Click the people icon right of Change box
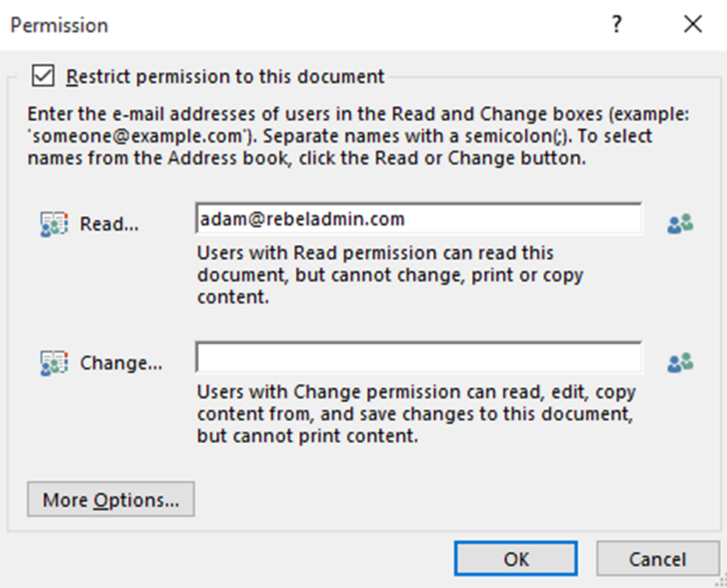This screenshot has width=727, height=588. pyautogui.click(x=680, y=362)
